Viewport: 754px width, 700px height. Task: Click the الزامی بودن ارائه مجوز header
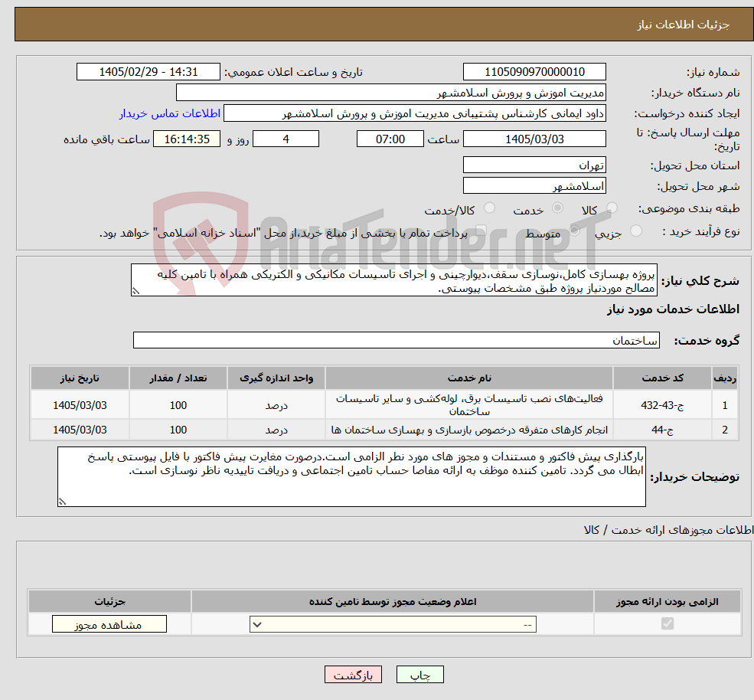(x=668, y=601)
